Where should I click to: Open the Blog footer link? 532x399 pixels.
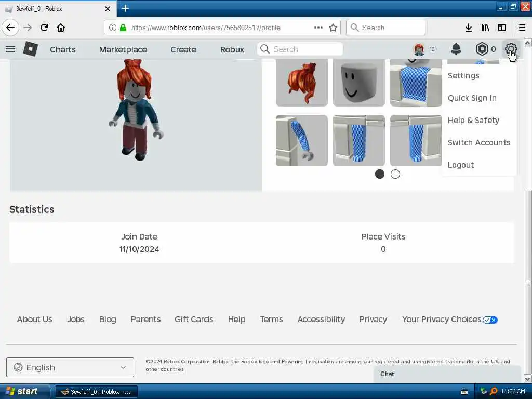(108, 320)
